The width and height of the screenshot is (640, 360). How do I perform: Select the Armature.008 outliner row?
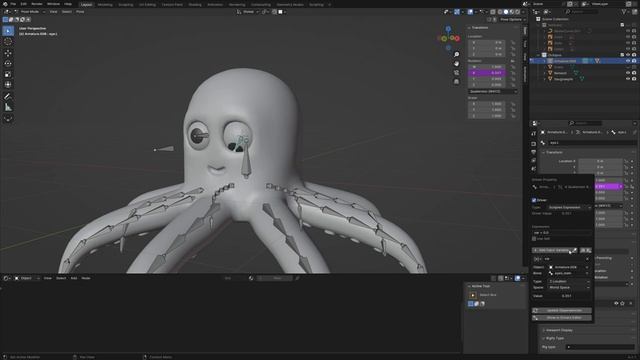(584, 61)
